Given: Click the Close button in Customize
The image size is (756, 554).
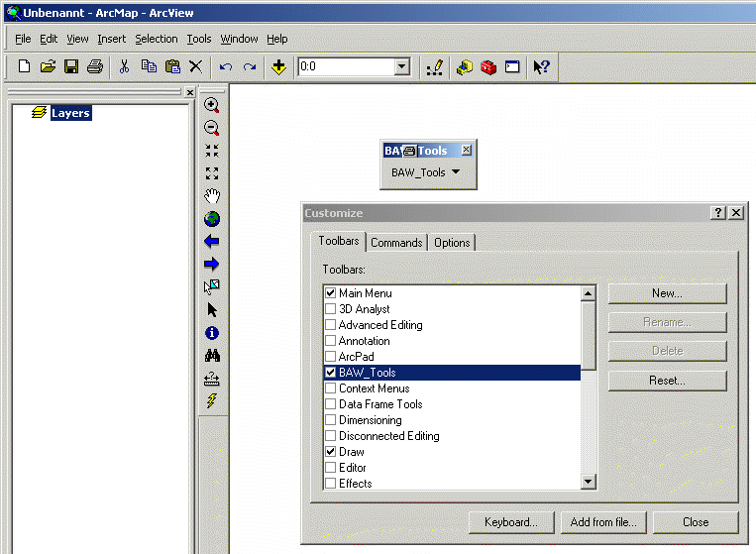Looking at the screenshot, I should (x=696, y=522).
